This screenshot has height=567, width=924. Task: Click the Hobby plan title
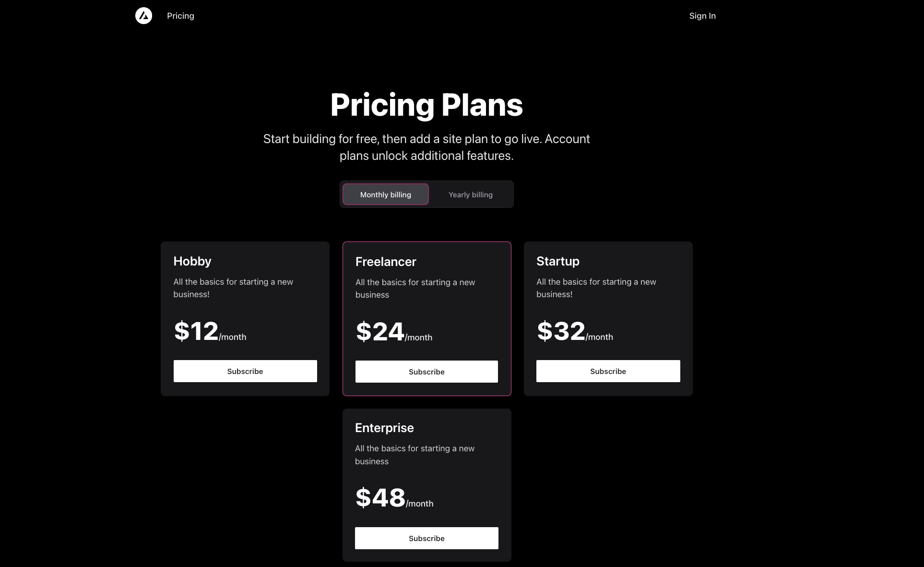[192, 261]
